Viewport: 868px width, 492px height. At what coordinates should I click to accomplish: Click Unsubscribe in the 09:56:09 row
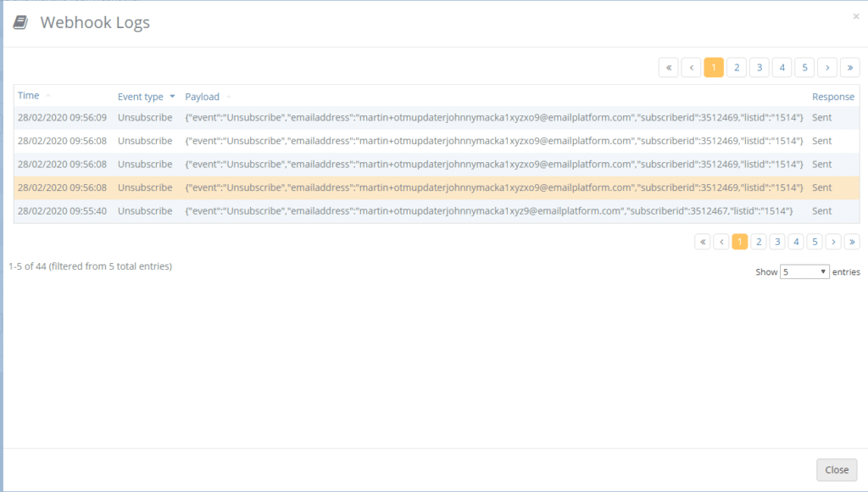tap(145, 117)
